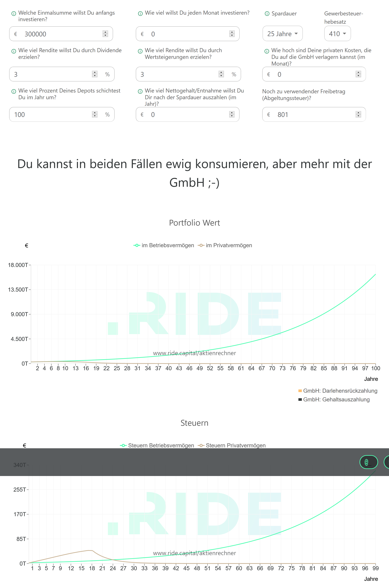Click info icon beside Dividende Rendite question

click(x=14, y=51)
